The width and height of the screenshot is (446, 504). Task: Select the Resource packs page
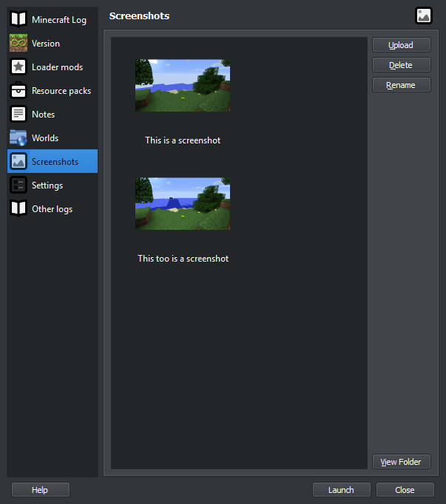[53, 90]
